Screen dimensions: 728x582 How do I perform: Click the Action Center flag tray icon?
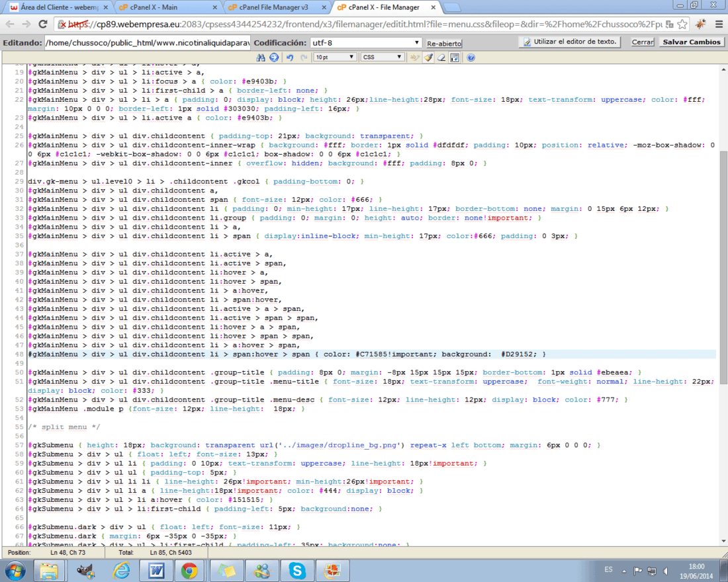pyautogui.click(x=638, y=571)
